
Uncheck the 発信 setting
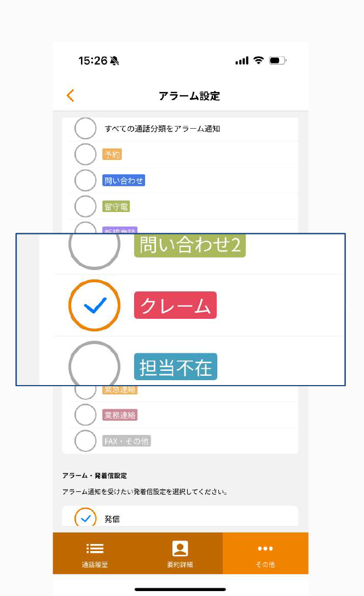click(85, 518)
